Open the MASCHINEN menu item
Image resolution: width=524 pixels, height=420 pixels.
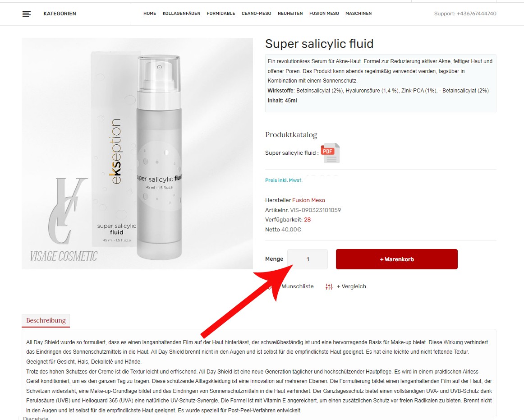click(x=359, y=14)
